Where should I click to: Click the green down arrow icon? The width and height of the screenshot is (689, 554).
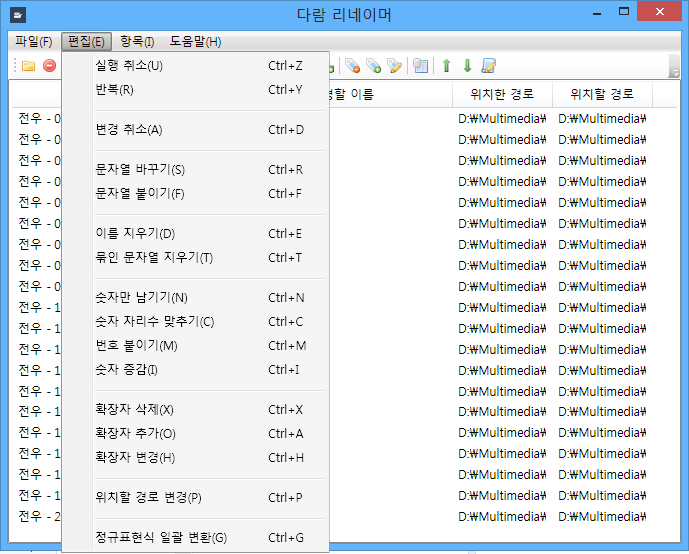click(x=467, y=66)
